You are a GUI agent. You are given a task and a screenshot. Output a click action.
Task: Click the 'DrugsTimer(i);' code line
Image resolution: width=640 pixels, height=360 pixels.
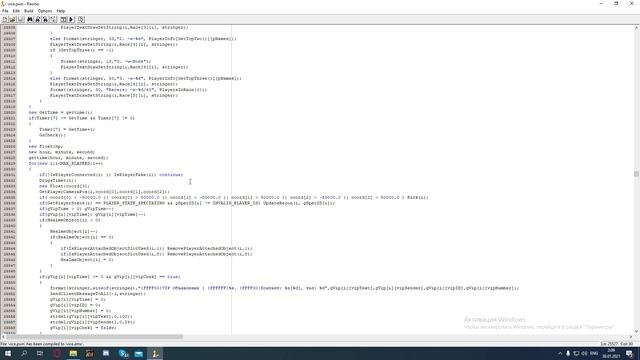point(58,180)
